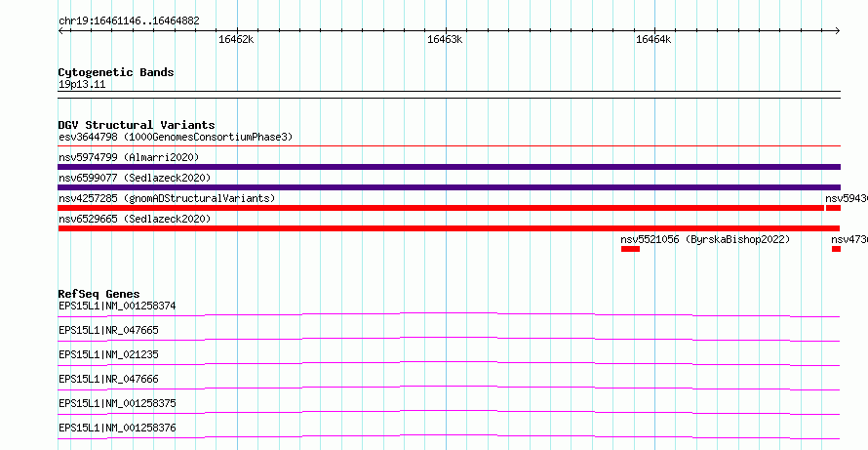Open variant nsv5974799 (Almarri2020) label
This screenshot has height=450, width=868.
point(129,157)
